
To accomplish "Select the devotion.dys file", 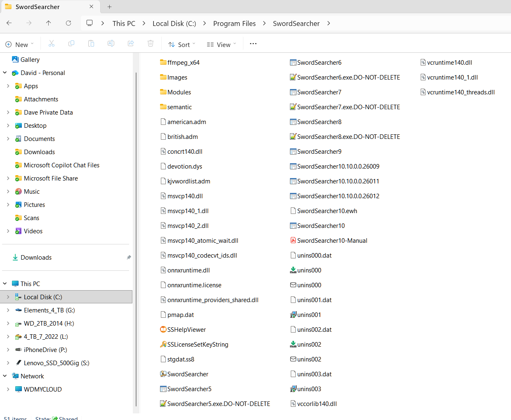I will click(x=185, y=166).
